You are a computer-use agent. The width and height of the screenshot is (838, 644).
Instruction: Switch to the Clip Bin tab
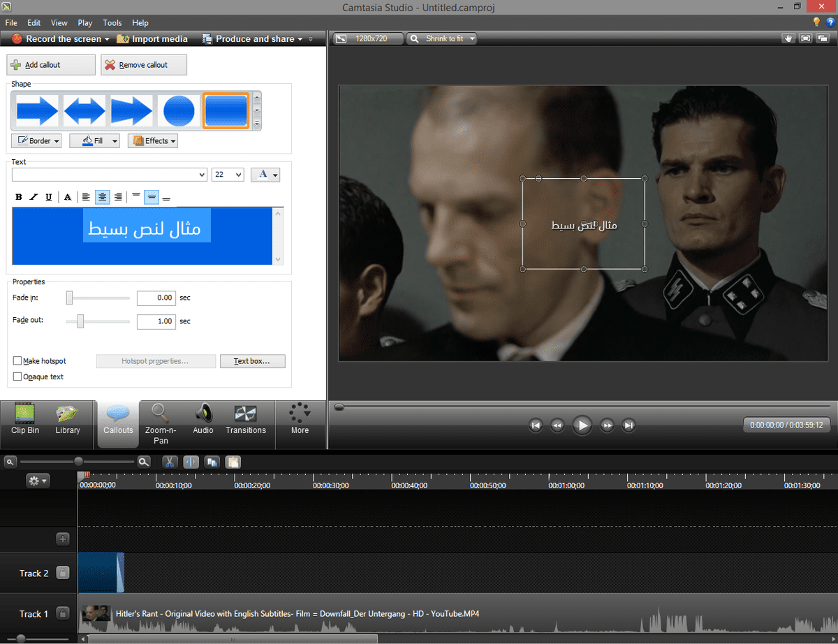click(x=26, y=419)
